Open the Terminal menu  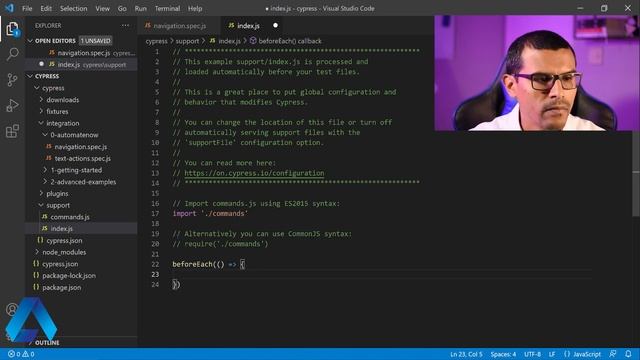[167, 8]
